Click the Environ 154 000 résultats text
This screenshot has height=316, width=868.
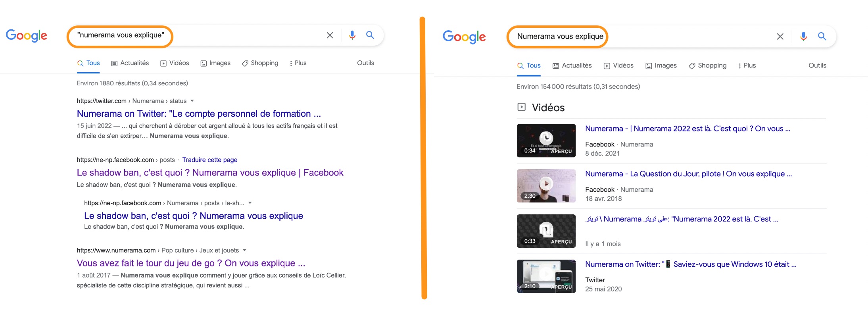tap(578, 87)
